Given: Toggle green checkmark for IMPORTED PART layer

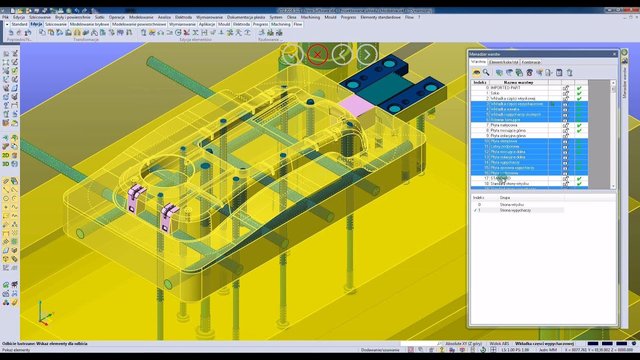Looking at the screenshot, I should (579, 88).
